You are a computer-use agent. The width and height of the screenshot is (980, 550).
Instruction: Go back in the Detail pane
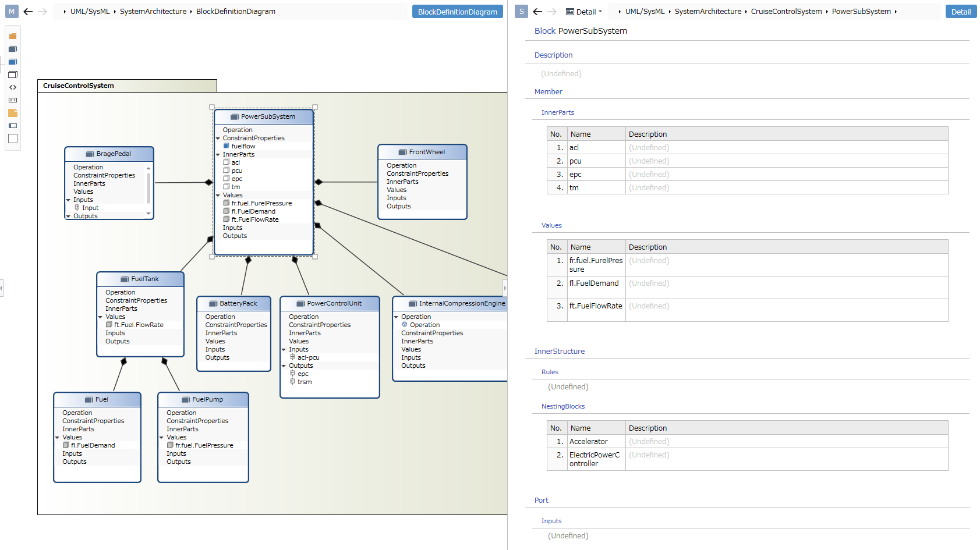coord(537,11)
